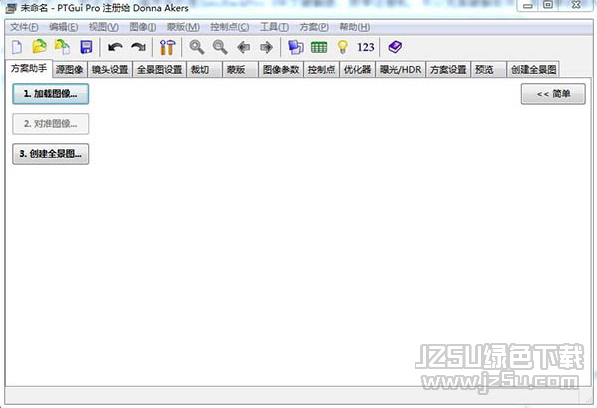
Task: Maximize the PTGui Pro window
Action: [x=548, y=5]
